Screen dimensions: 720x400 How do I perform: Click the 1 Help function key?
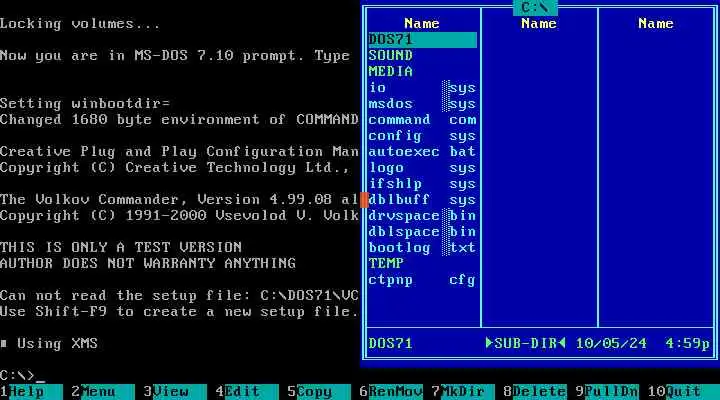pyautogui.click(x=31, y=392)
